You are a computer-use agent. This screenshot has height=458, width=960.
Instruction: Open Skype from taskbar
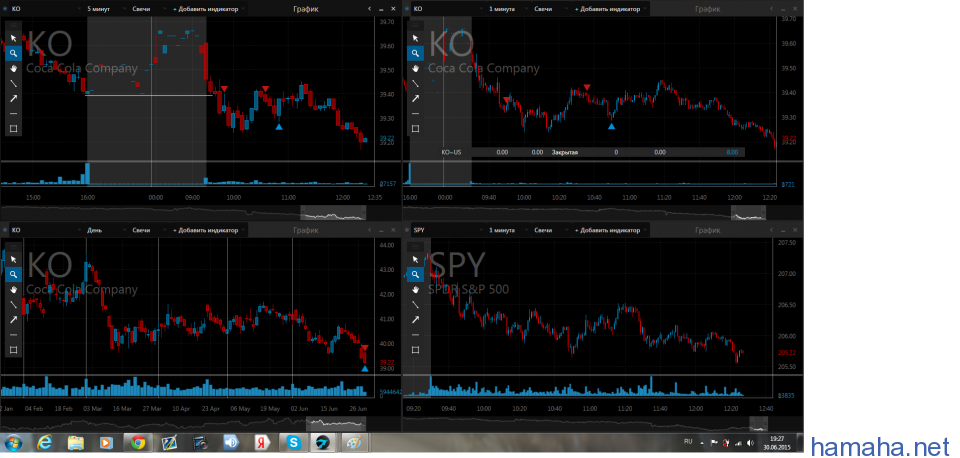coord(293,443)
